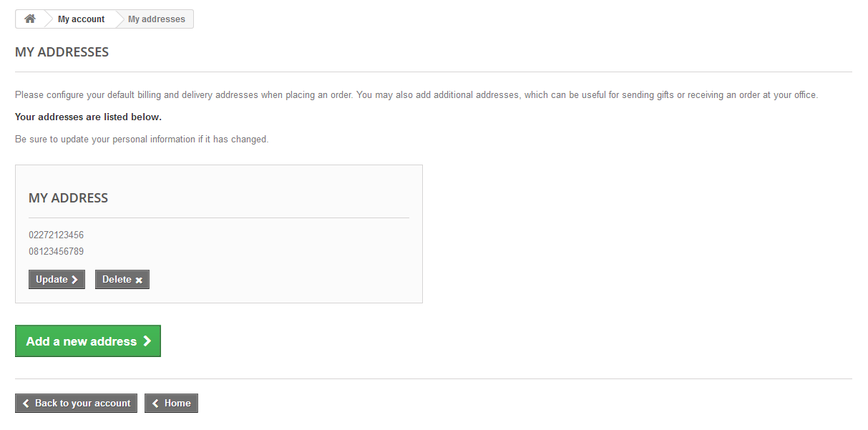This screenshot has width=868, height=430.
Task: Click the MY ADDRESS box title
Action: click(68, 198)
